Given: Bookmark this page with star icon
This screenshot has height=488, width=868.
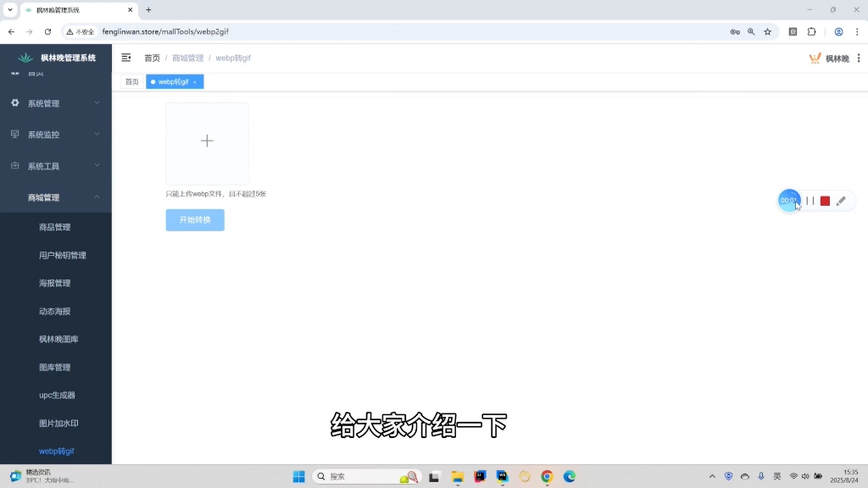Looking at the screenshot, I should point(768,31).
